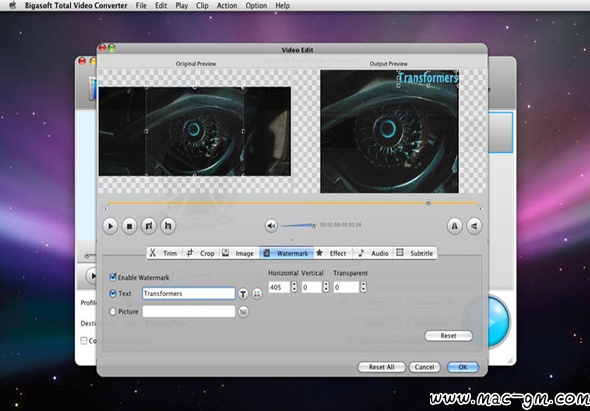Toggle the Enable Watermark checkbox
Viewport: 590px width, 411px height.
coord(113,277)
